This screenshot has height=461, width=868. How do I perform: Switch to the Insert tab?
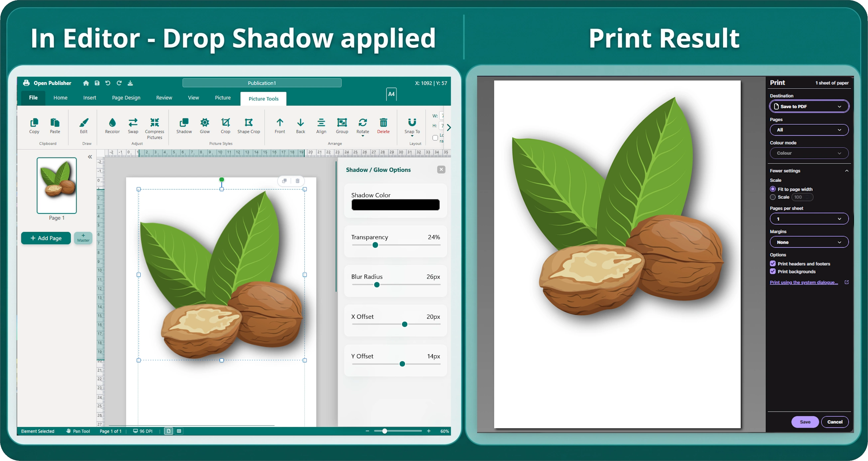90,98
